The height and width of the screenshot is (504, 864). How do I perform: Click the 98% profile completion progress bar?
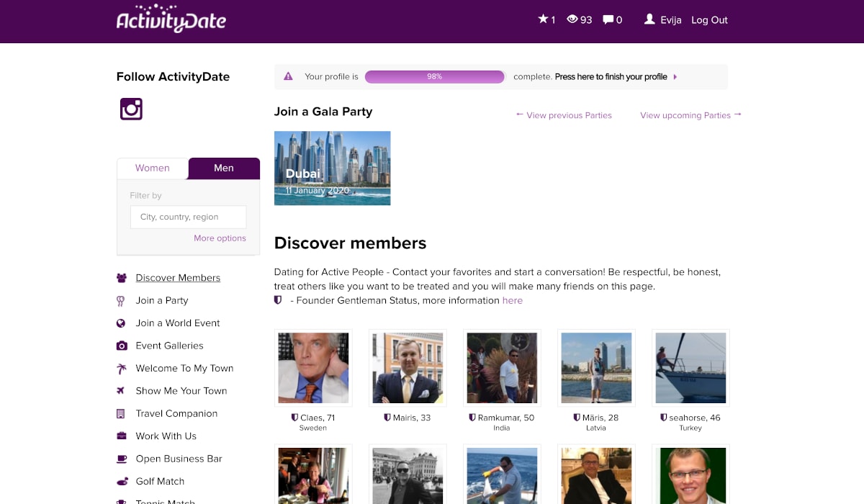[x=434, y=77]
